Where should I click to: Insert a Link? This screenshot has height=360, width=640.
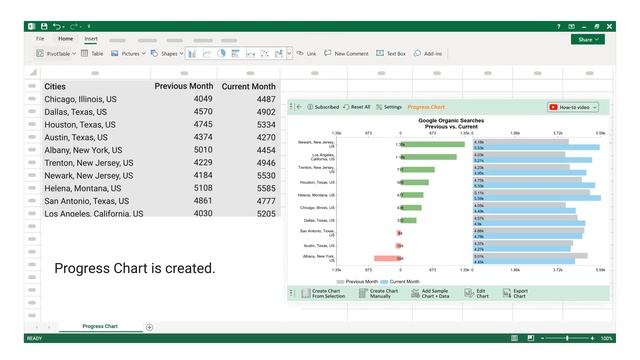[x=306, y=53]
